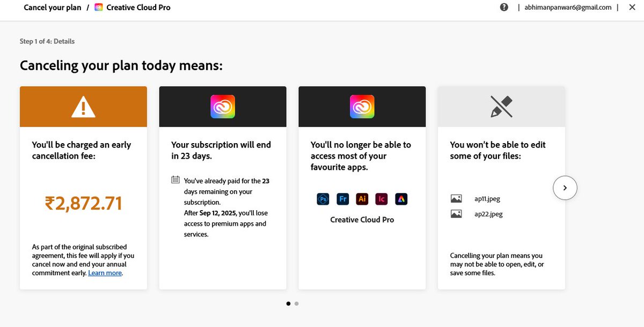Click the no longer access favourite apps heading
Image resolution: width=644 pixels, height=327 pixels.
[361, 156]
